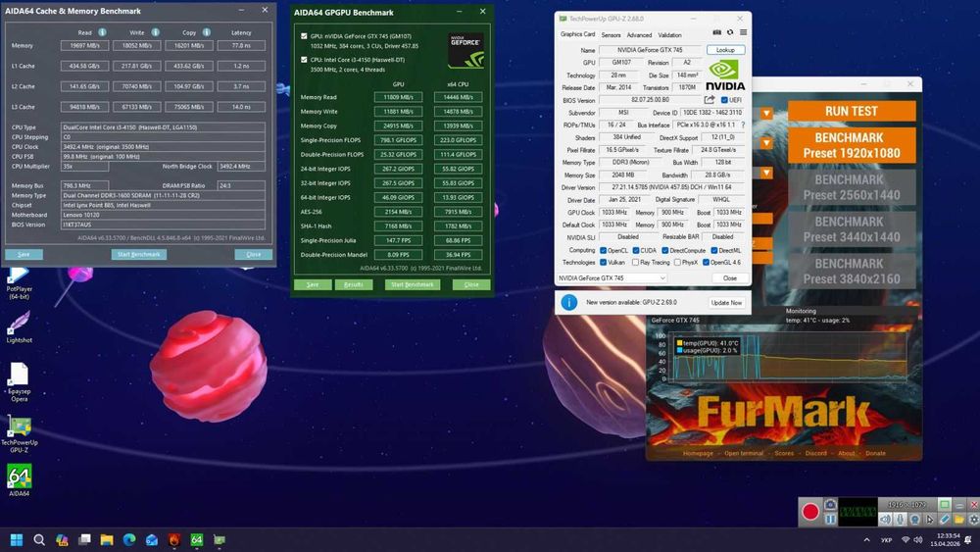Start recording with red record button
This screenshot has height=552, width=980.
pyautogui.click(x=810, y=512)
